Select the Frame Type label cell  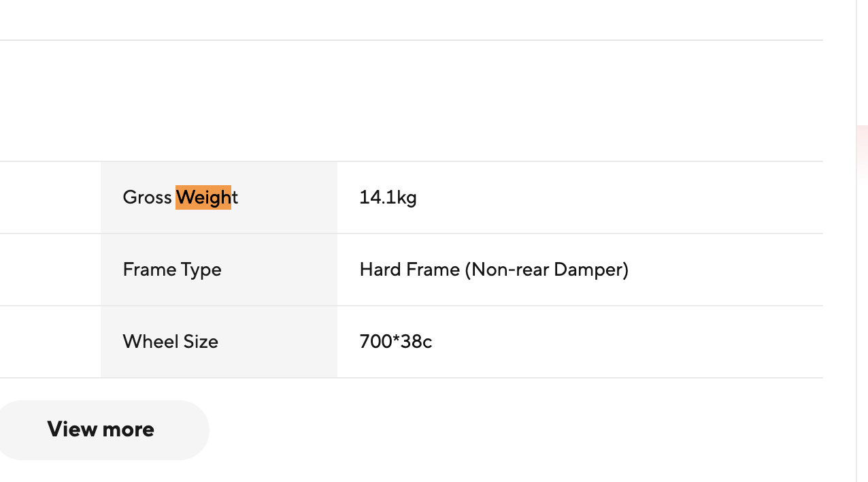coord(219,270)
